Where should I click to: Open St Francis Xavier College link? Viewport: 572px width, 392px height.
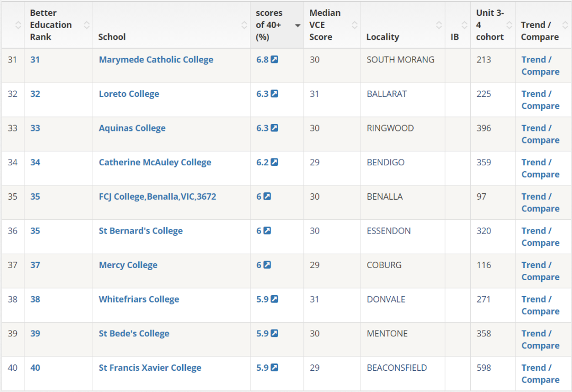[x=150, y=368]
